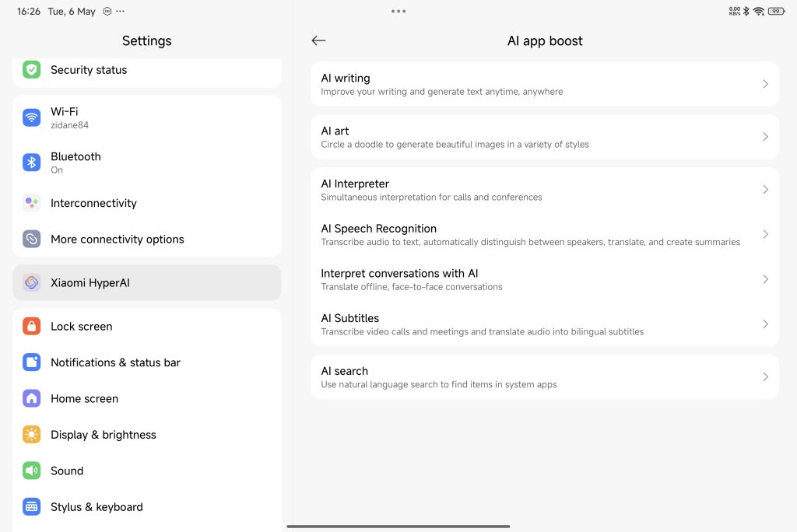The height and width of the screenshot is (532, 797).
Task: Tap the three-dot window handle at top
Action: click(x=398, y=12)
